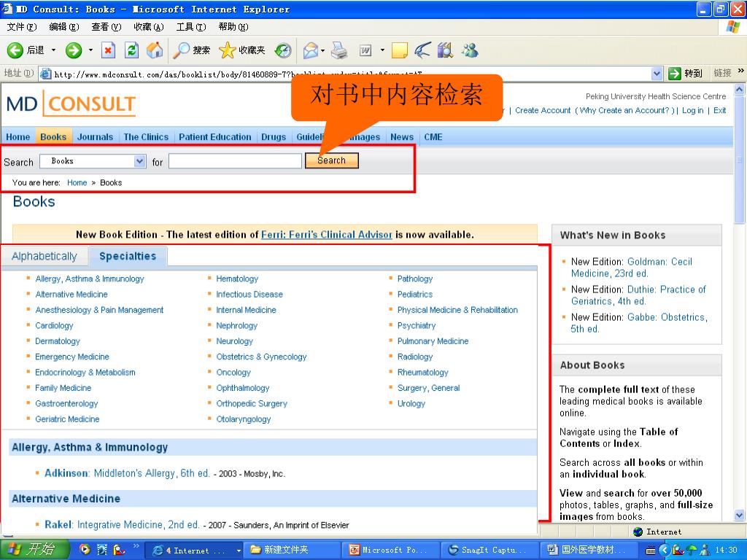Click the page scrollbar up arrow
747x560 pixels.
point(740,89)
